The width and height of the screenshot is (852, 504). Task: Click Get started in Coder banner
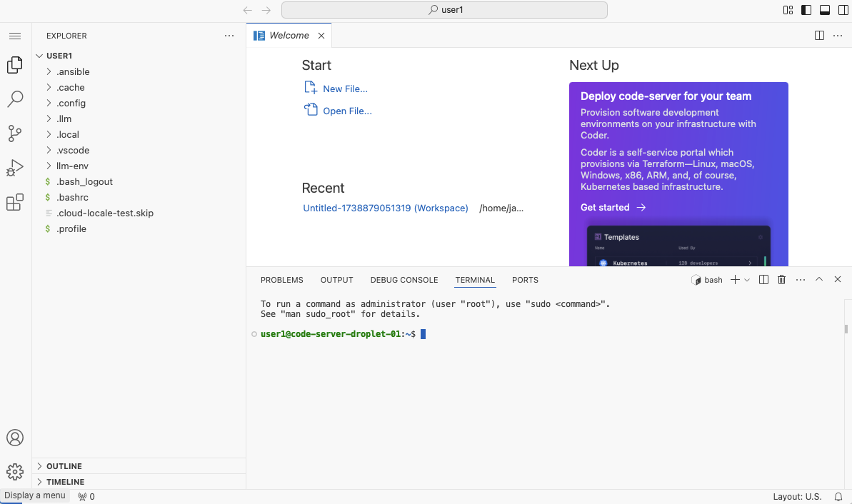pos(613,208)
